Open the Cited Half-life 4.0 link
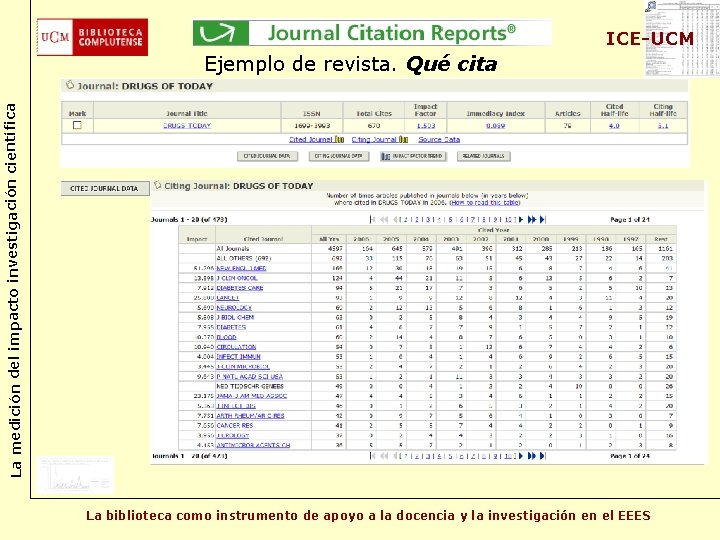The width and height of the screenshot is (720, 540). coord(614,125)
